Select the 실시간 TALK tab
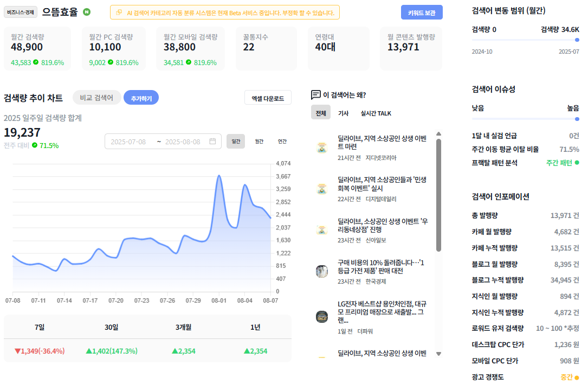This screenshot has width=588, height=384. click(x=376, y=113)
